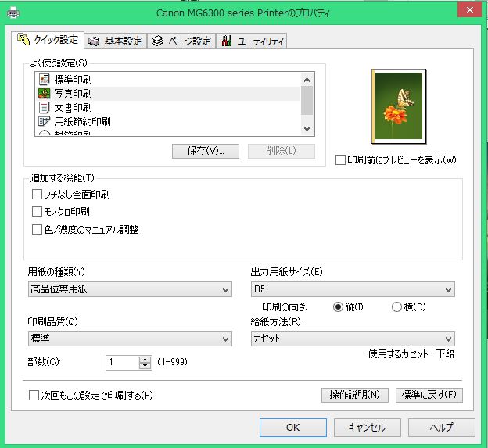Open the 印刷品質 dropdown
The height and width of the screenshot is (448, 488).
click(130, 339)
